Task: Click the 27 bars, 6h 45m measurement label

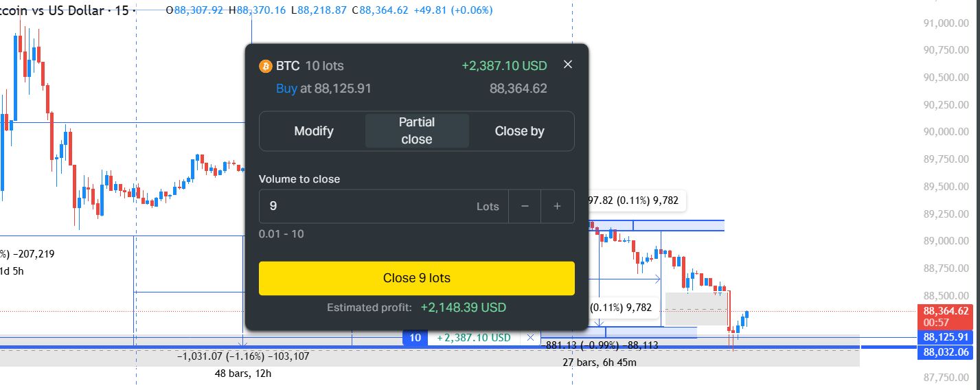Action: tap(600, 363)
